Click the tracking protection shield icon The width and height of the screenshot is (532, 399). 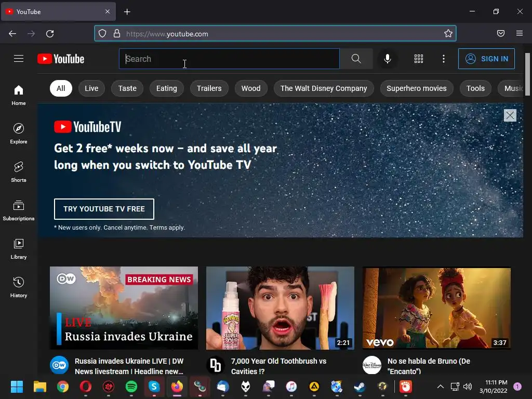(x=102, y=33)
